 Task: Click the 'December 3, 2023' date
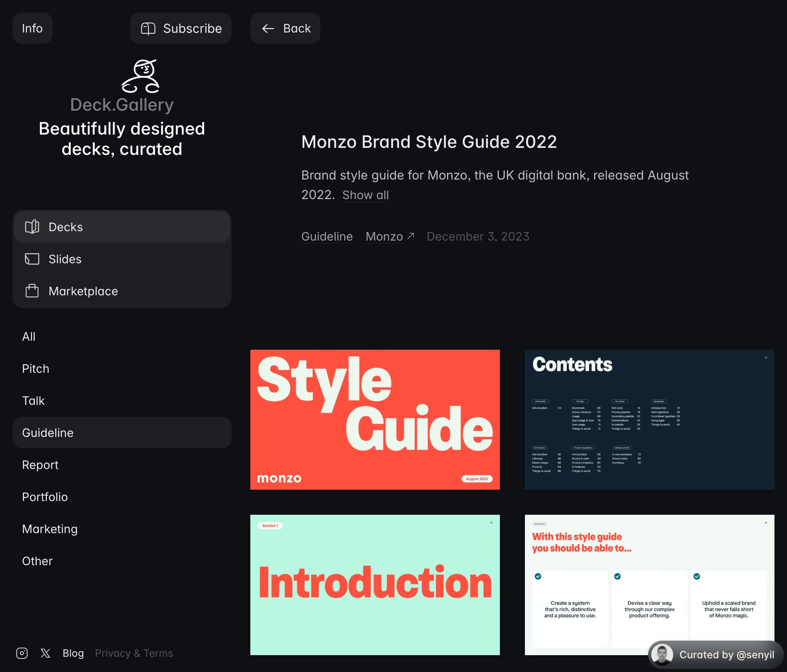478,236
